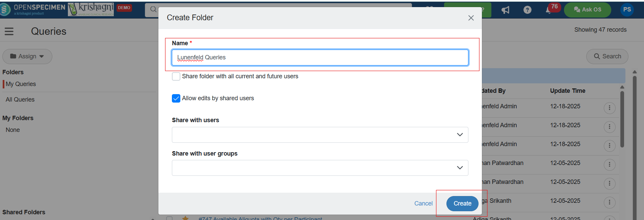Open row options for first Patwardhan query
The width and height of the screenshot is (644, 220).
coord(609,165)
